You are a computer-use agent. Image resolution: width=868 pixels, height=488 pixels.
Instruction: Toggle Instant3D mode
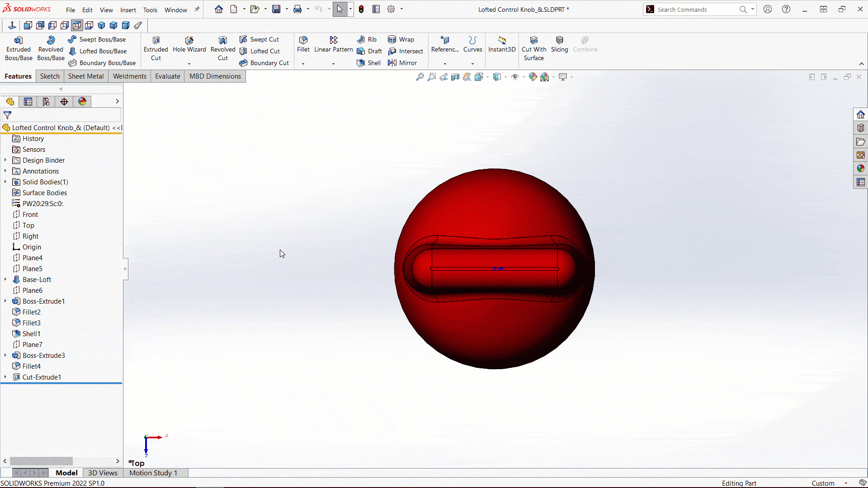(x=502, y=45)
